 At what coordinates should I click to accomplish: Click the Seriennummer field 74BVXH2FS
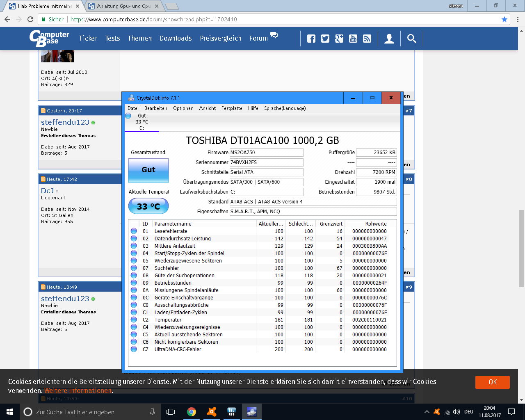click(266, 162)
